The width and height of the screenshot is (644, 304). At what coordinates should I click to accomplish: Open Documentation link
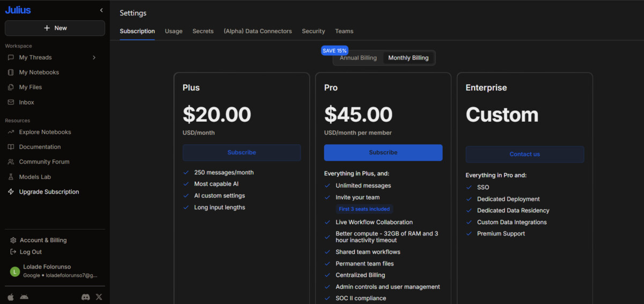pyautogui.click(x=40, y=147)
